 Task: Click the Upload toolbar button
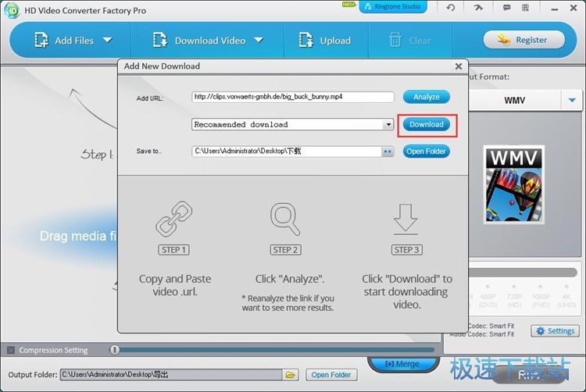click(325, 41)
